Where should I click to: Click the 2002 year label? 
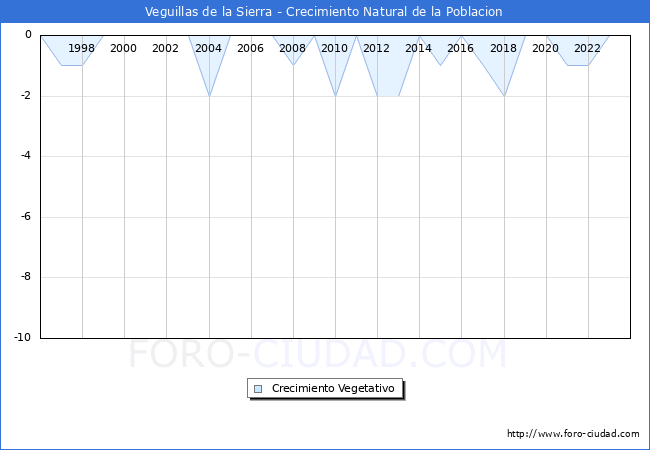(165, 48)
